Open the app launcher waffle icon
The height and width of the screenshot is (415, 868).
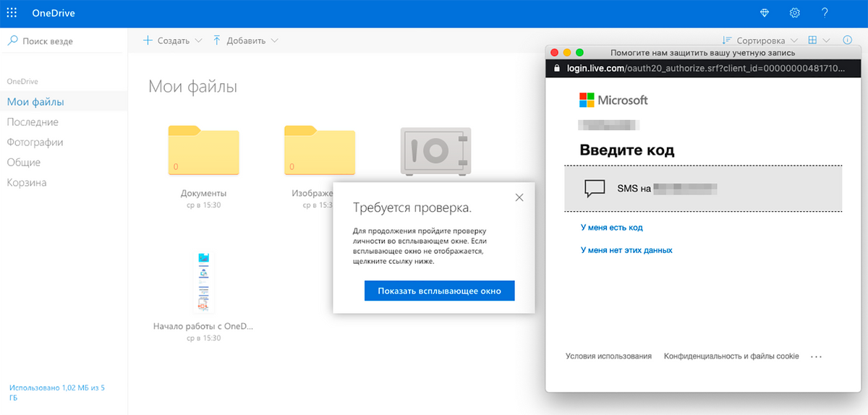click(12, 13)
